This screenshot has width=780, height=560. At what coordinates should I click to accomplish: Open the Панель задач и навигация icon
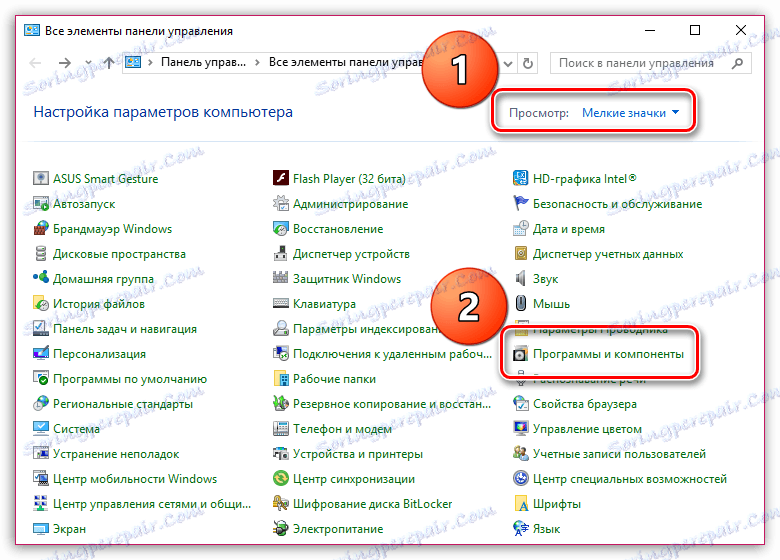41,329
